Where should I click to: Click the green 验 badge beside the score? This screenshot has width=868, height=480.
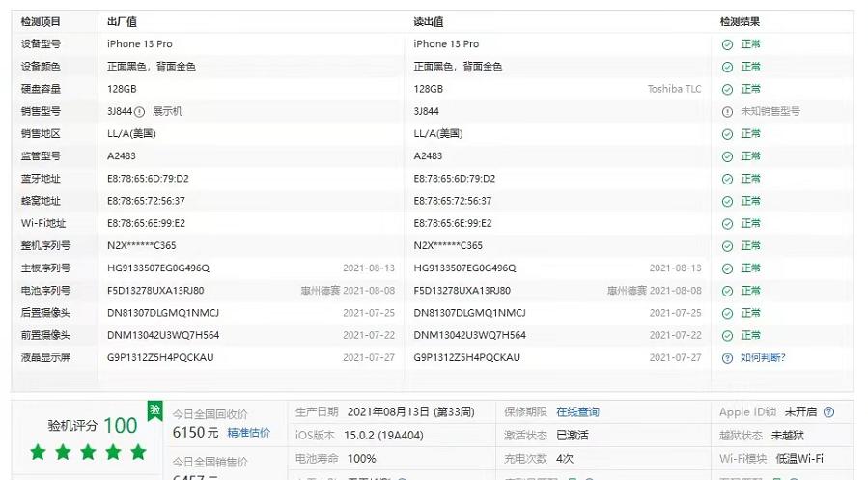pos(155,410)
